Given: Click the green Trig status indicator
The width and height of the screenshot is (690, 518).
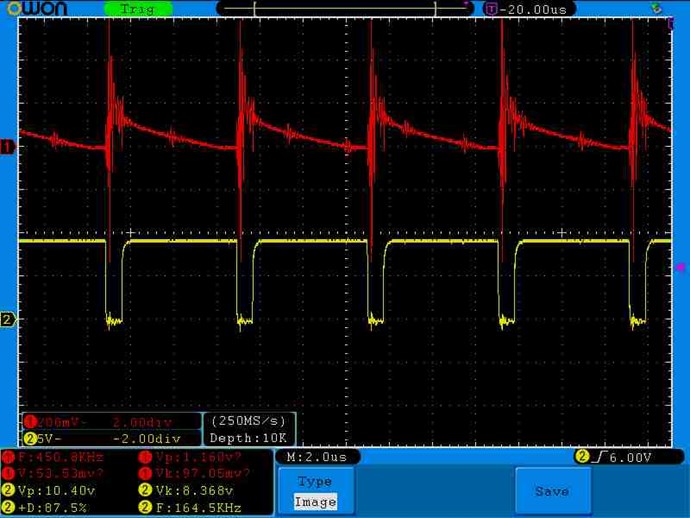Looking at the screenshot, I should click(138, 8).
